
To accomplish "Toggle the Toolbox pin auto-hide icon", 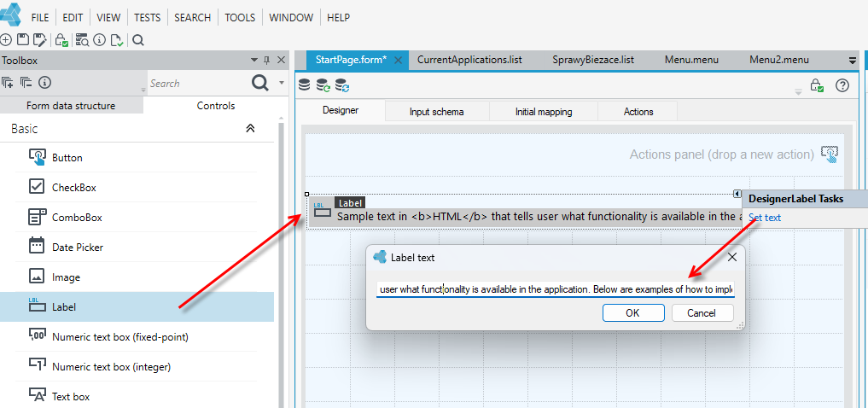I will point(267,60).
